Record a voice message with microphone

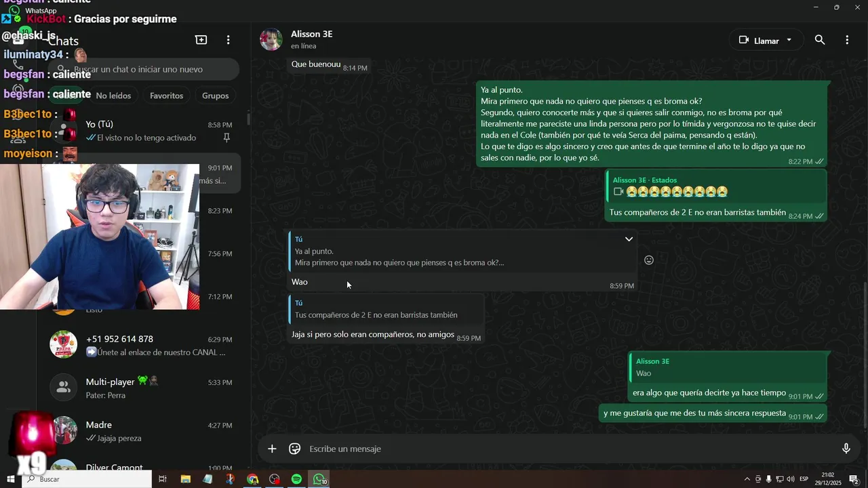(x=846, y=449)
